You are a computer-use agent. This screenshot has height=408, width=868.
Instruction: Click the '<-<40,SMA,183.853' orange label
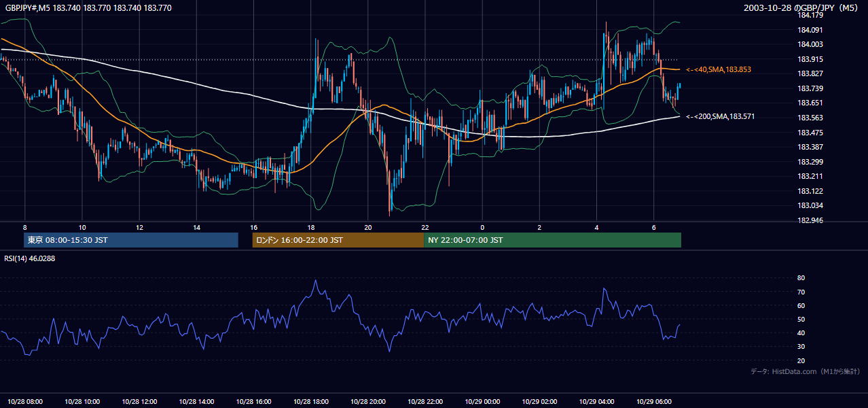[719, 69]
